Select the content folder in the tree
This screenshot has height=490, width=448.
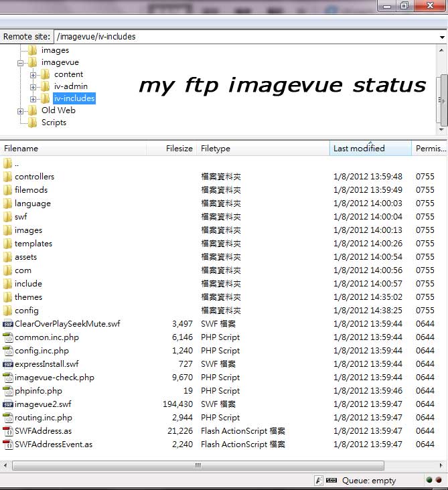click(68, 74)
